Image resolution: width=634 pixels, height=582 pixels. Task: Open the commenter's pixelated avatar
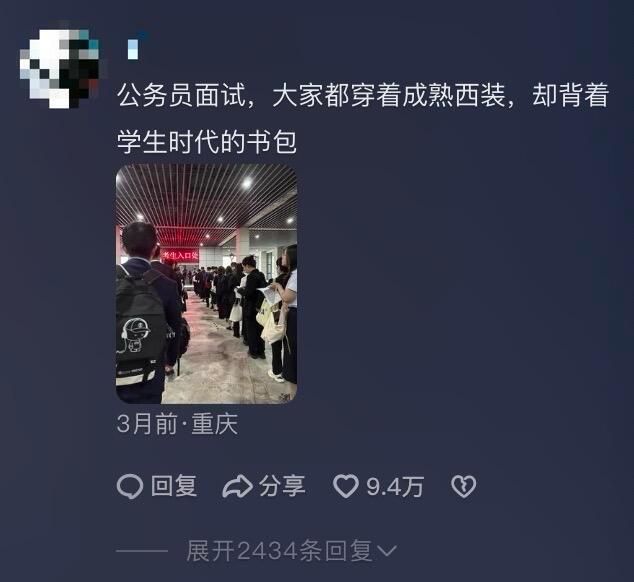point(59,69)
